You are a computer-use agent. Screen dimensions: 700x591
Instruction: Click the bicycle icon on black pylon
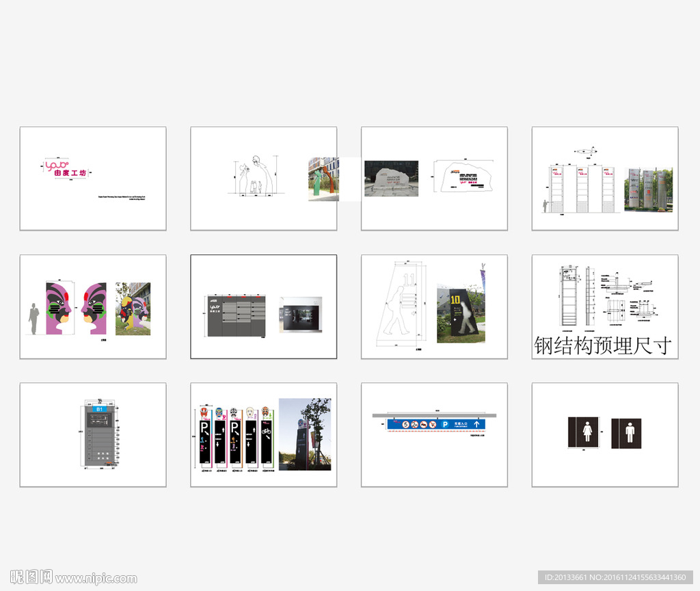pyautogui.click(x=267, y=431)
